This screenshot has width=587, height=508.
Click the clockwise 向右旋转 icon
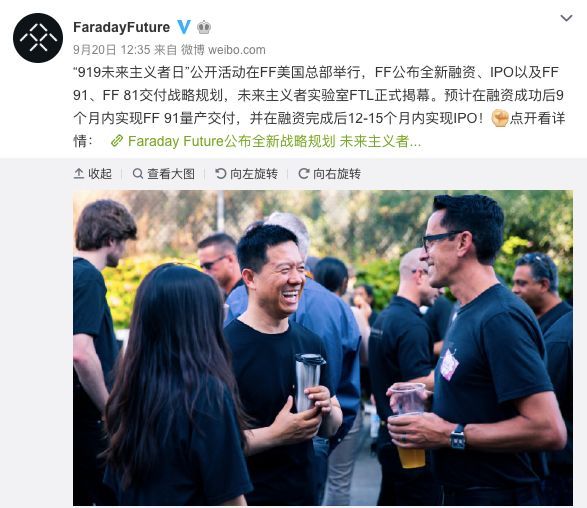coord(304,173)
